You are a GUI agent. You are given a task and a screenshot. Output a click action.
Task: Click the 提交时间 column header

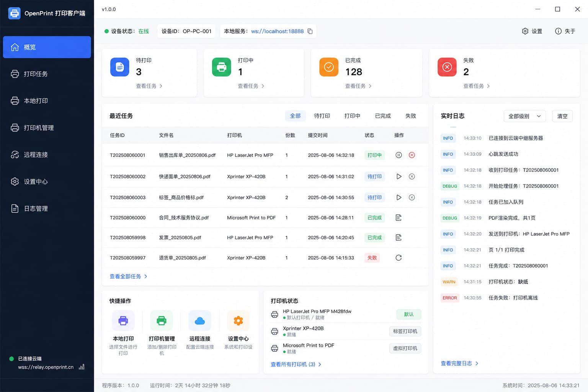pyautogui.click(x=318, y=135)
